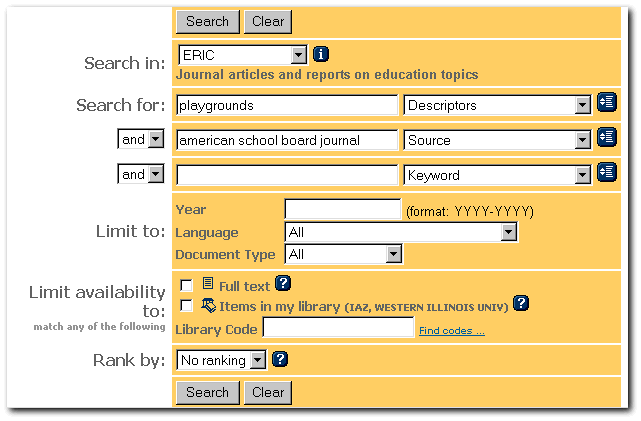Click the database info icon beside ERIC
This screenshot has width=641, height=421.
[321, 55]
